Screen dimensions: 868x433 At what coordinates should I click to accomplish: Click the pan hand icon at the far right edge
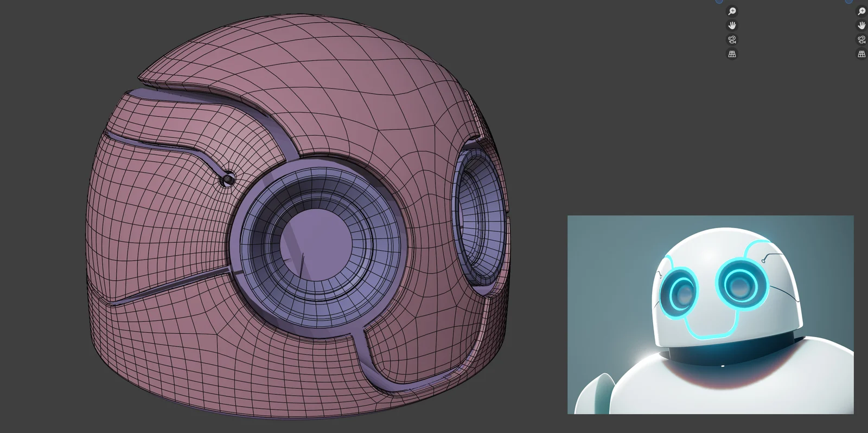click(861, 25)
